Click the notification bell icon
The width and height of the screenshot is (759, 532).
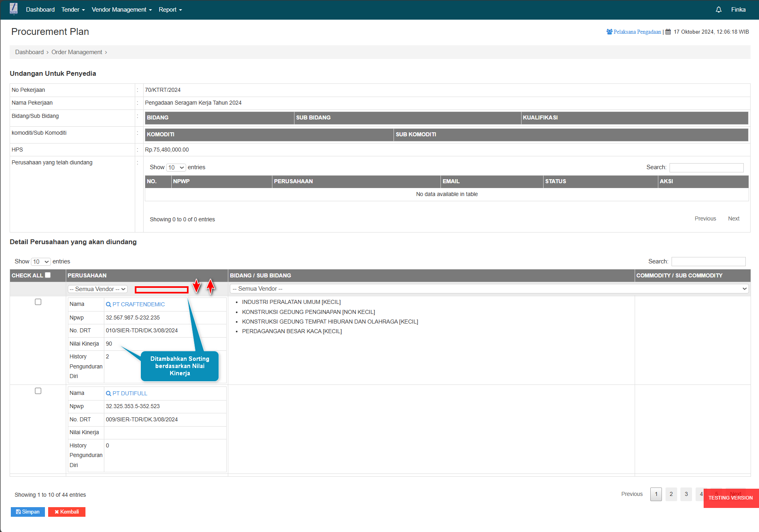(718, 10)
